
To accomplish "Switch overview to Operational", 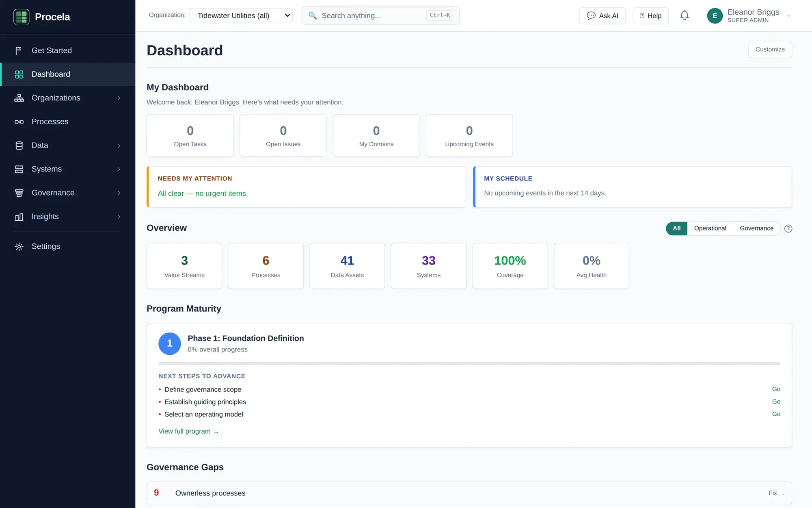I will pyautogui.click(x=710, y=228).
